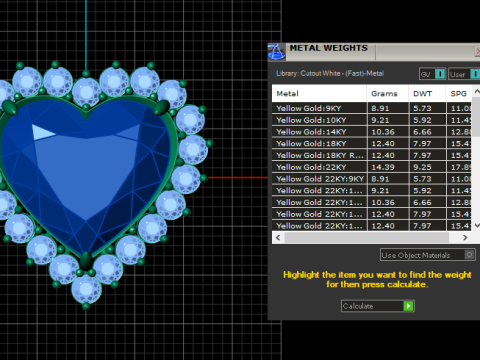Select the Yellow Gold:14KY row
The image size is (480, 360).
(x=372, y=132)
